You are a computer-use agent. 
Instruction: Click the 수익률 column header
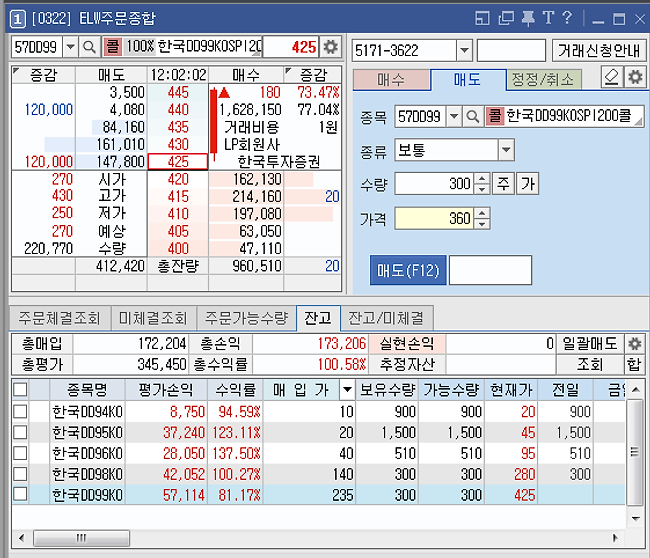[235, 390]
